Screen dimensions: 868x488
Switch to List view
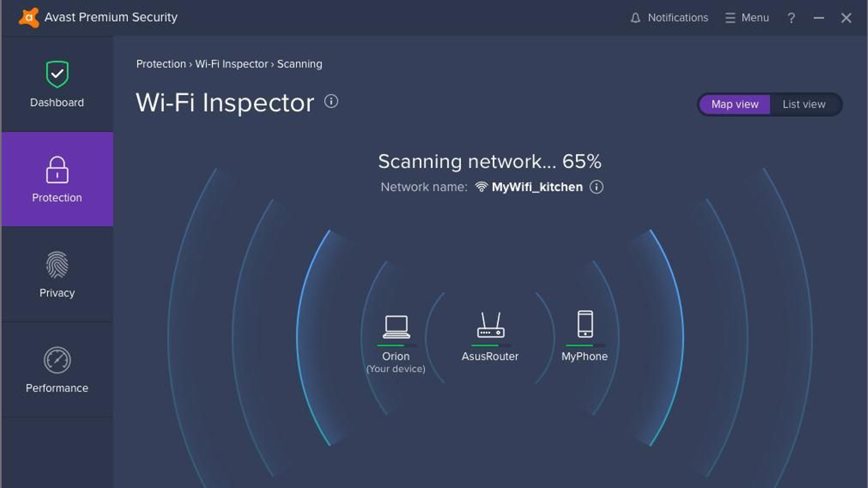coord(803,104)
